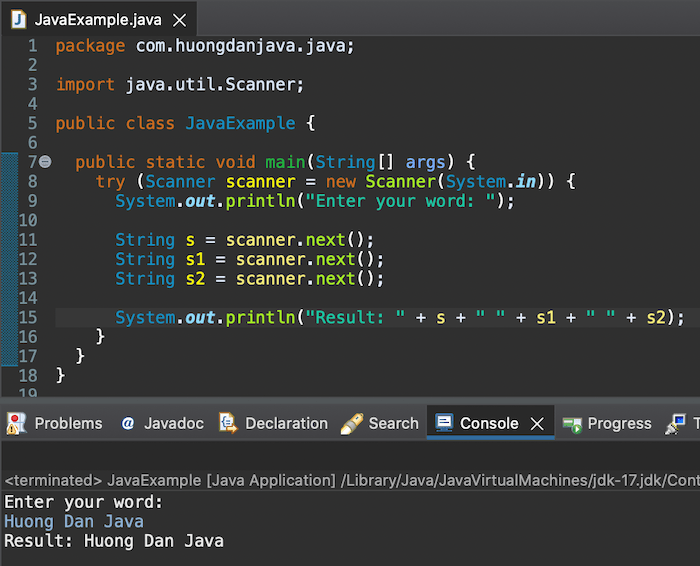700x566 pixels.
Task: Click the main method name
Action: coord(285,162)
